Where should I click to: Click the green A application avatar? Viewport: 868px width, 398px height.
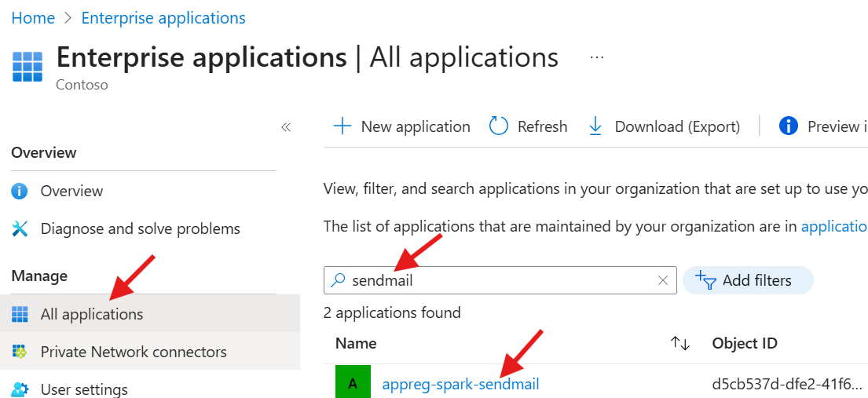click(x=353, y=384)
